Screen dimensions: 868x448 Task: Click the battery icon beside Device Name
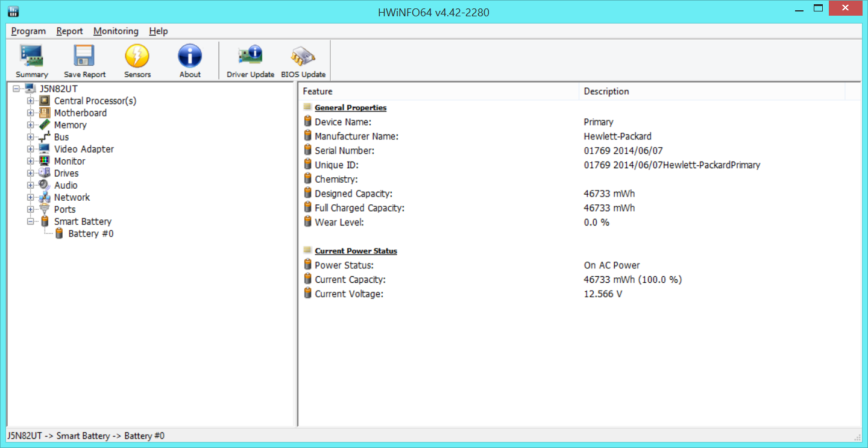307,122
